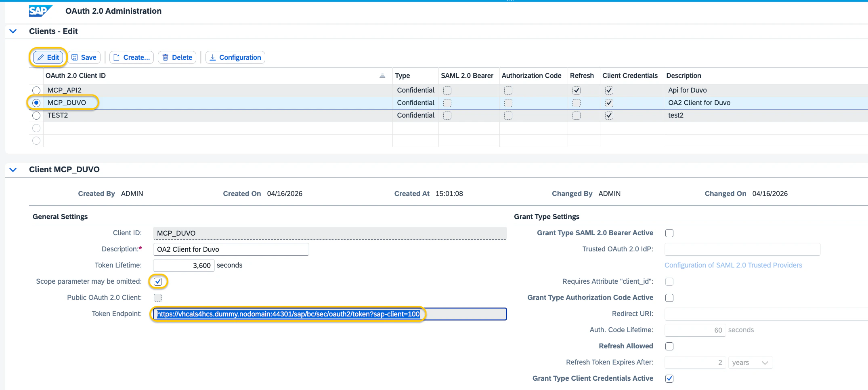Click the General Settings heading
The width and height of the screenshot is (868, 390).
pos(60,217)
